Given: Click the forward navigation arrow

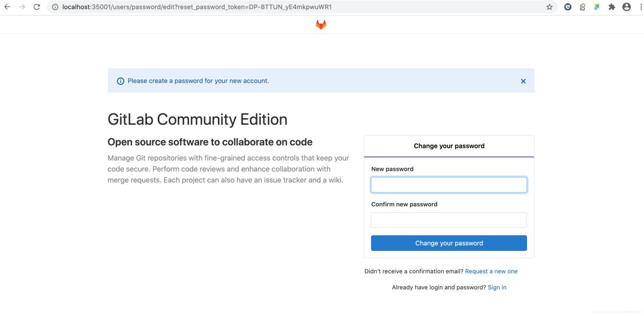Looking at the screenshot, I should 22,7.
